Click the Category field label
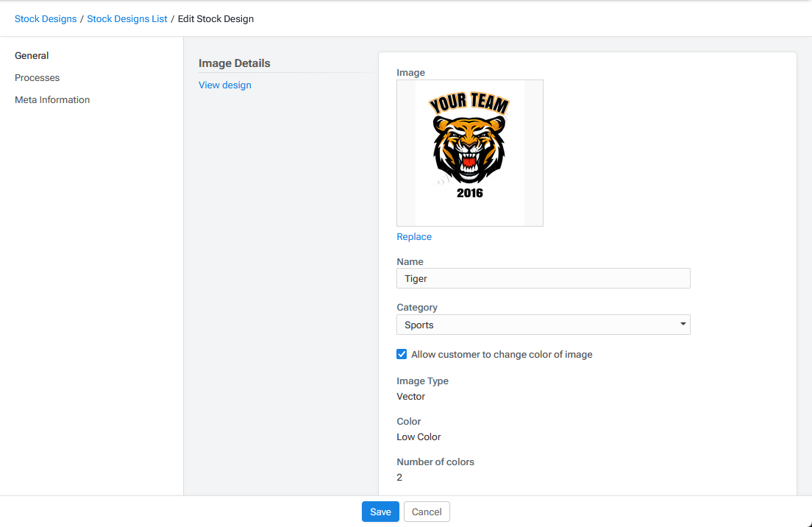Image resolution: width=812 pixels, height=527 pixels. [x=417, y=308]
